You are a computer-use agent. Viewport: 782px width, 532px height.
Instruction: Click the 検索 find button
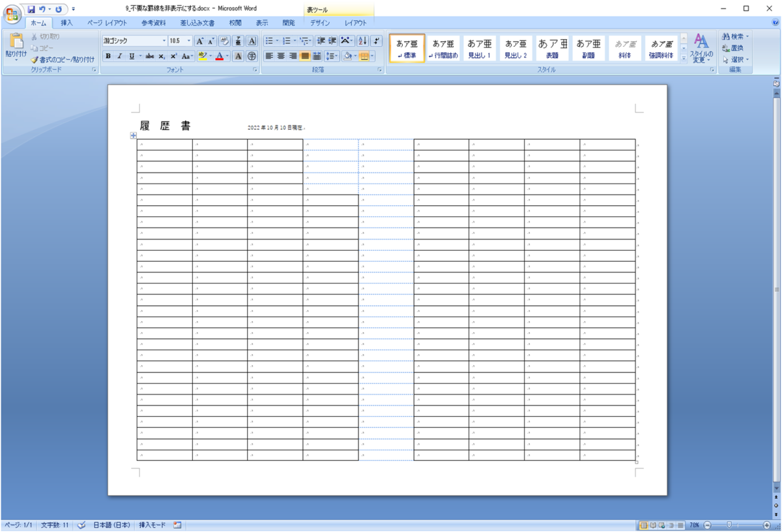pos(736,36)
